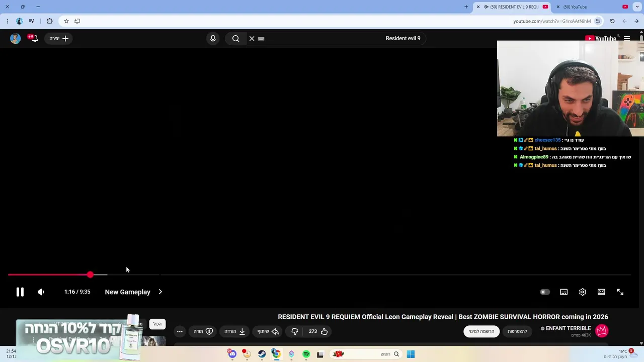The height and width of the screenshot is (362, 644).
Task: Toggle the autoplay switch
Action: (x=545, y=292)
